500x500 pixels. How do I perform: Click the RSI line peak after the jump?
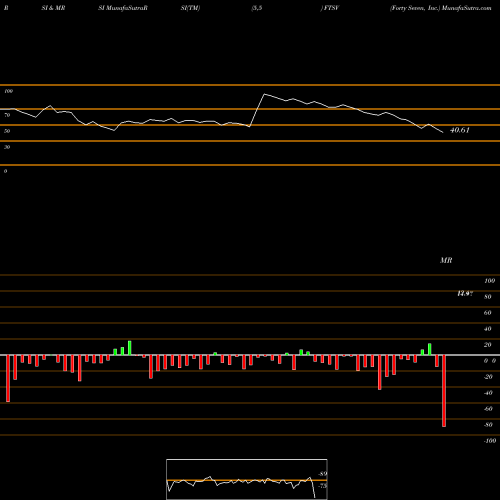[265, 94]
